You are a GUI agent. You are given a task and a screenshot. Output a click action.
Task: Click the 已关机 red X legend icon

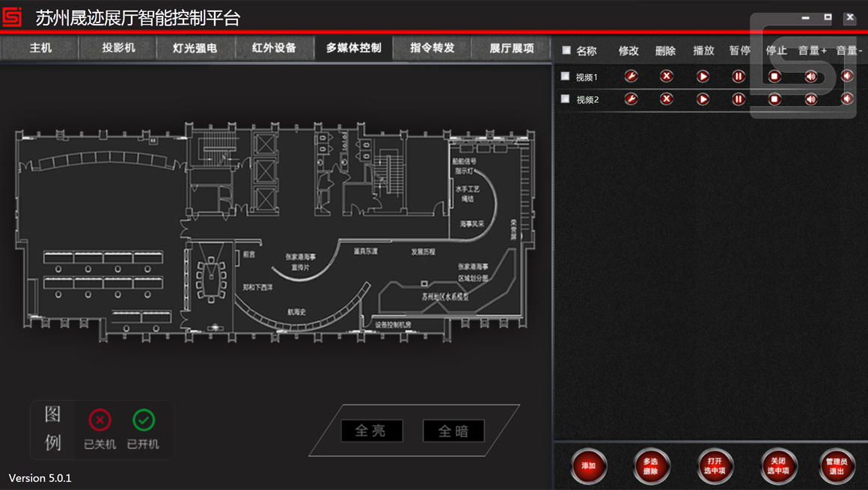pyautogui.click(x=100, y=420)
